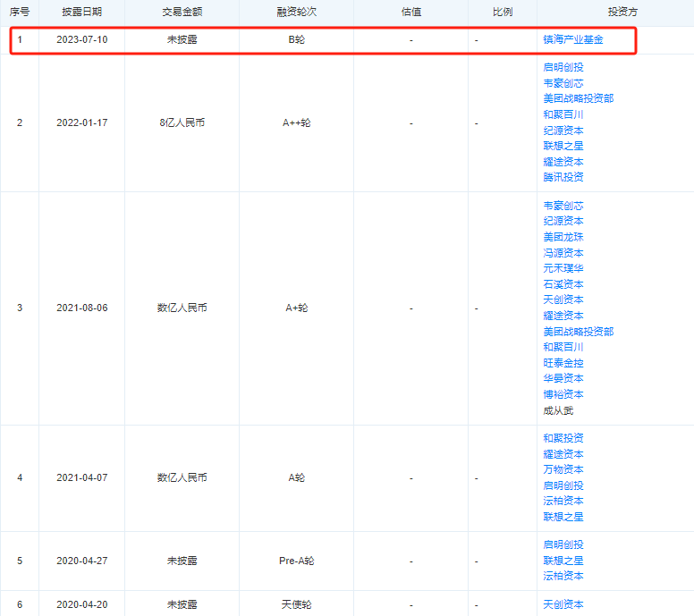
Task: Click 韦豪创芯 in the A+轮 row
Action: (563, 206)
